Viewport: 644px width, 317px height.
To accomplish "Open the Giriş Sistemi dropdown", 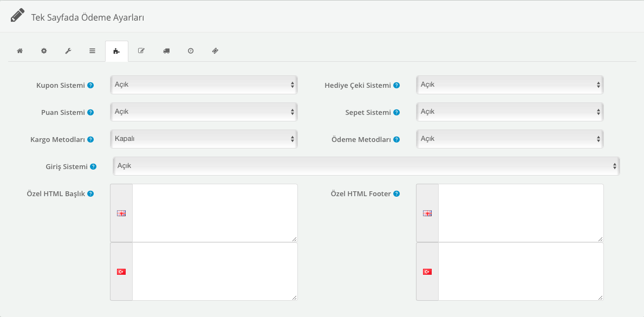I will click(x=366, y=166).
